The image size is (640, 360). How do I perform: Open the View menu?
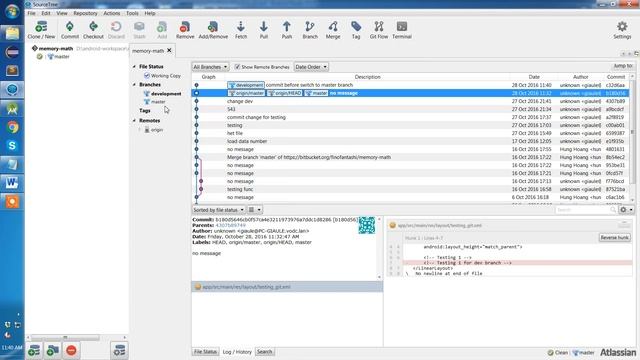coord(62,13)
